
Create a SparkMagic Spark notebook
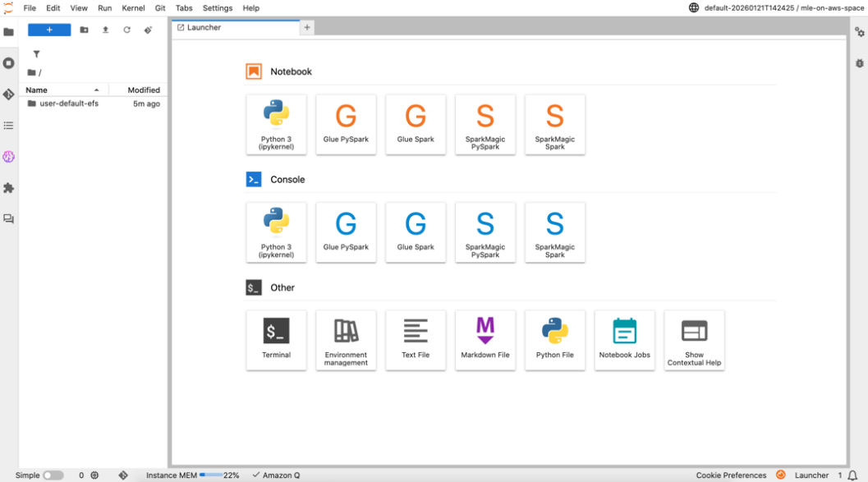click(x=555, y=125)
